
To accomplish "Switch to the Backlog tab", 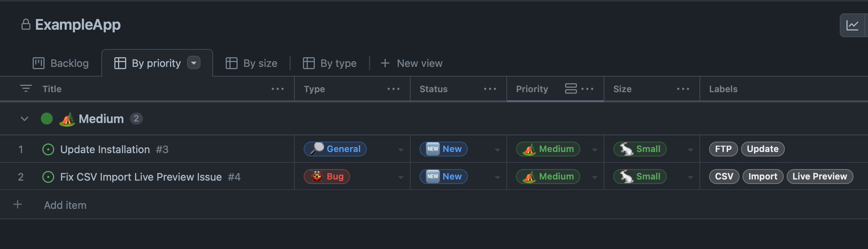I will [x=61, y=63].
